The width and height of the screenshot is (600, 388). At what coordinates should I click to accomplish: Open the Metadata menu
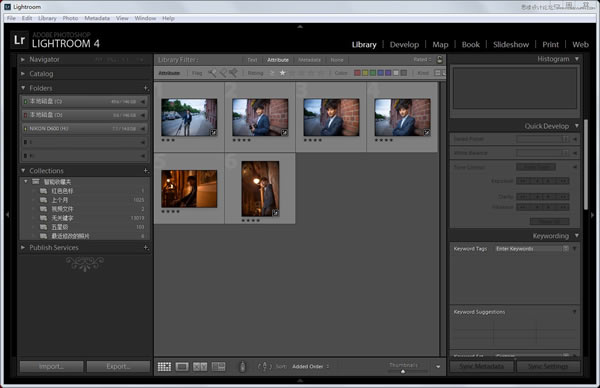97,18
